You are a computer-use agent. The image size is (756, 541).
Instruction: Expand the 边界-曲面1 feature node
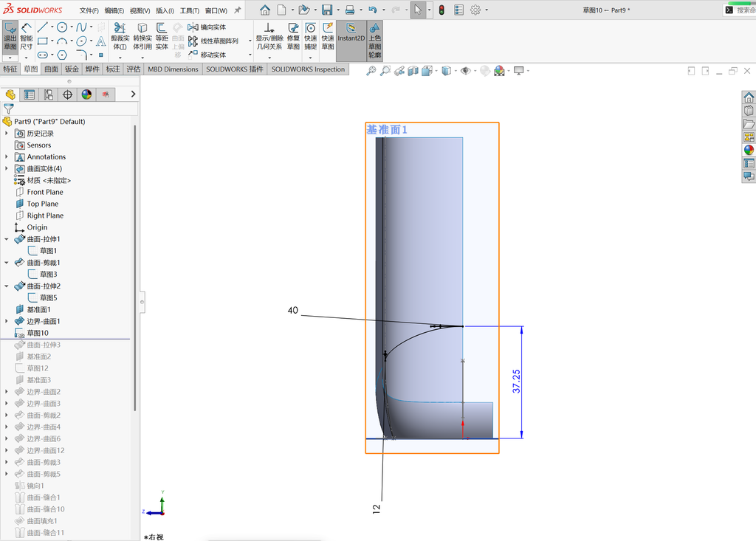6,321
